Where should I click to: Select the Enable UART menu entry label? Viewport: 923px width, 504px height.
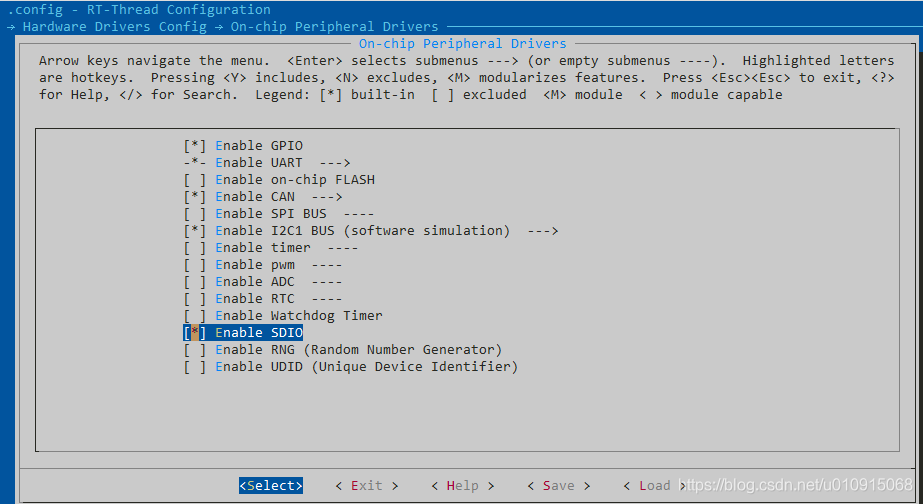[x=259, y=163]
